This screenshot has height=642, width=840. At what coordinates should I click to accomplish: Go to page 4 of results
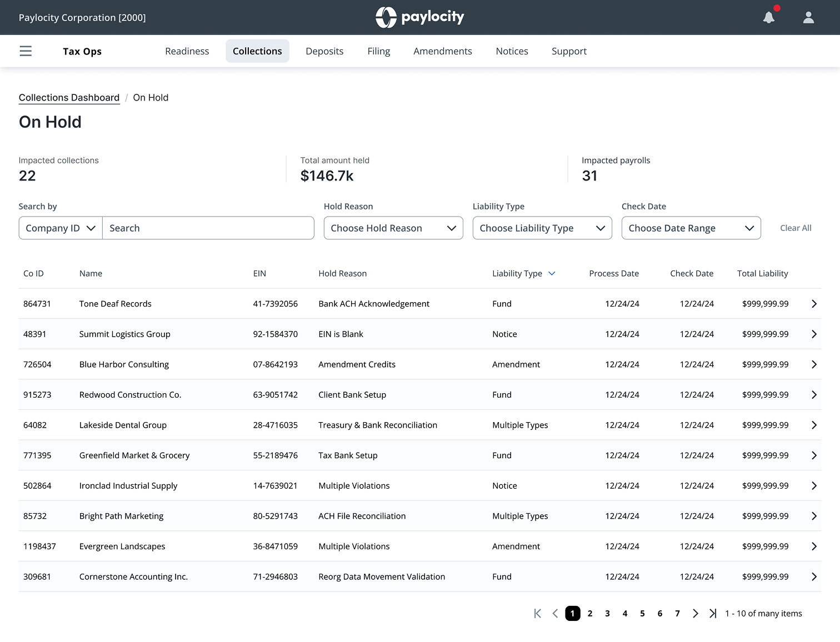click(625, 613)
